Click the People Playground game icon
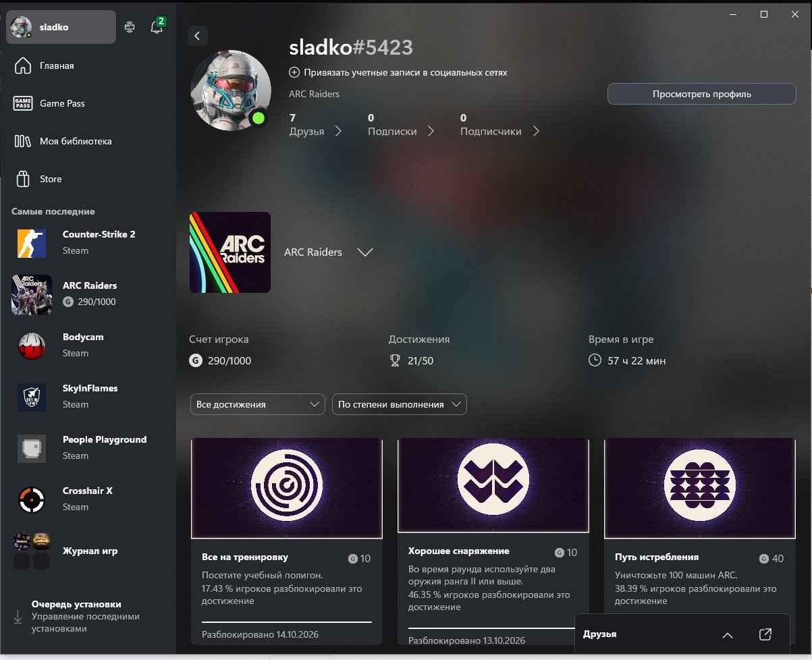Image resolution: width=812 pixels, height=660 pixels. coord(32,448)
